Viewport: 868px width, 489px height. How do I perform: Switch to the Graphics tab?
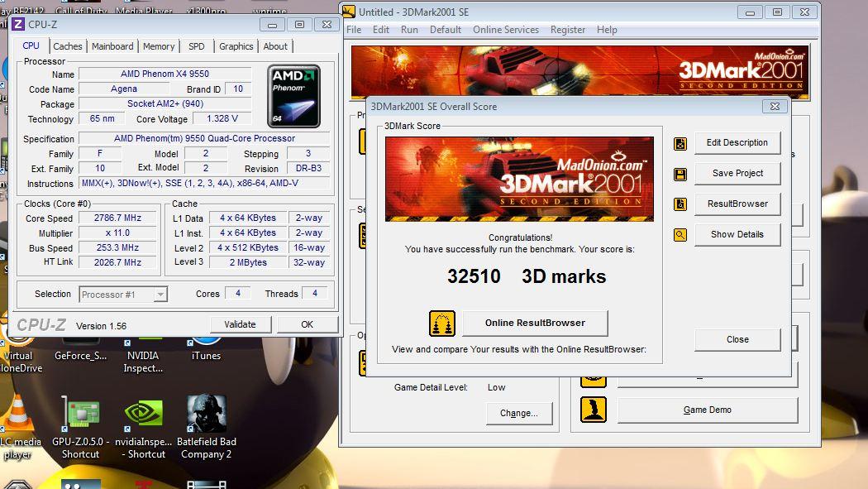pos(236,46)
